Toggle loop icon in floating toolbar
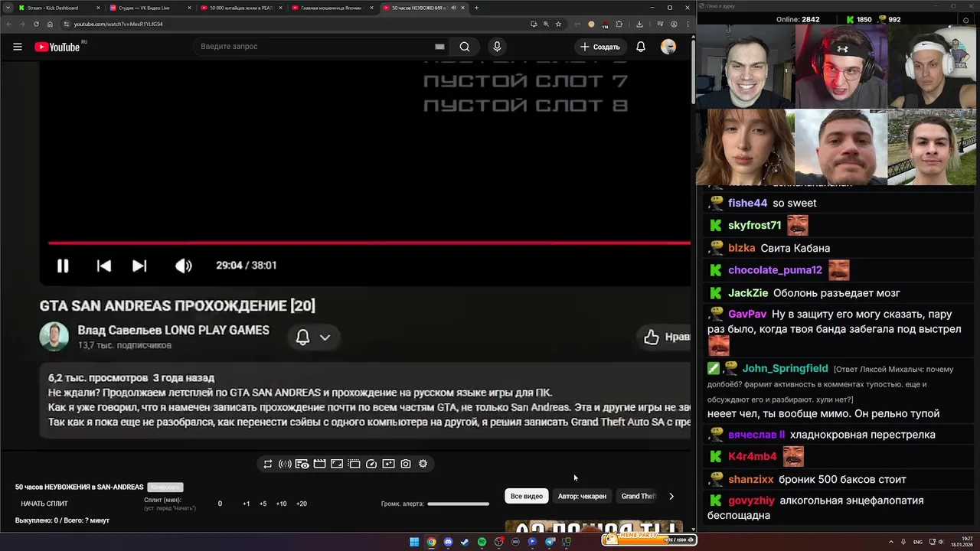The height and width of the screenshot is (551, 980). [267, 464]
